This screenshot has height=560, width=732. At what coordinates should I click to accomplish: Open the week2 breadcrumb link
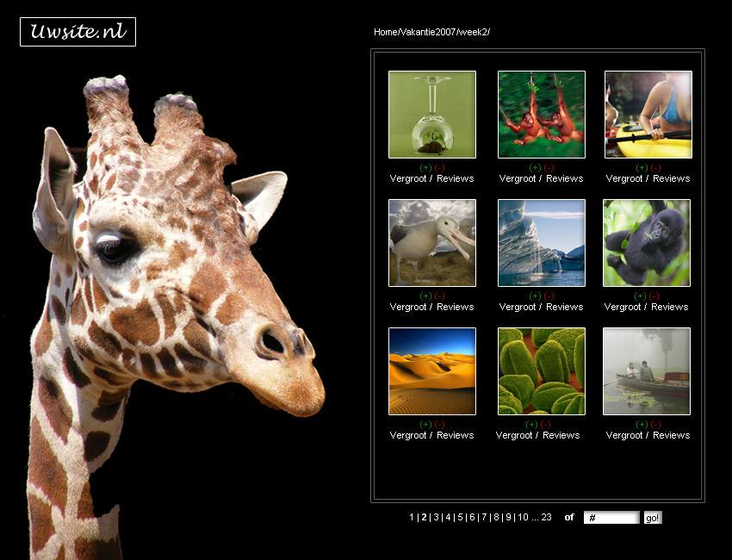473,32
